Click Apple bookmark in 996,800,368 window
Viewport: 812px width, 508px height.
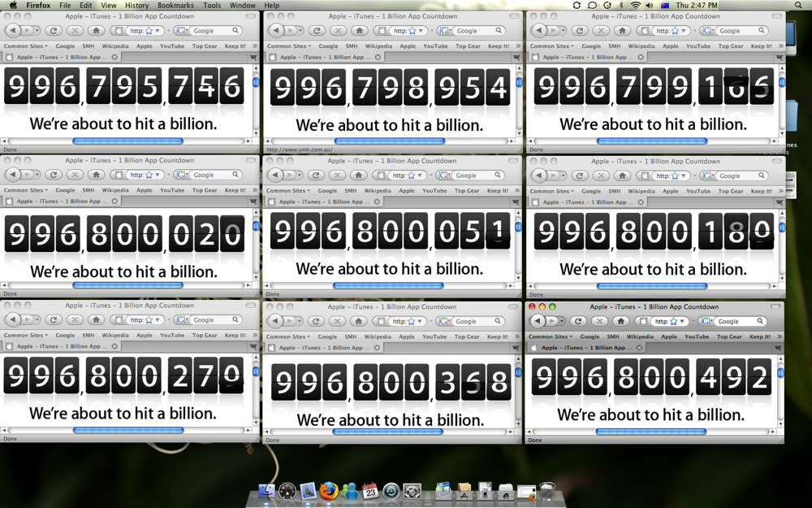[x=407, y=336]
